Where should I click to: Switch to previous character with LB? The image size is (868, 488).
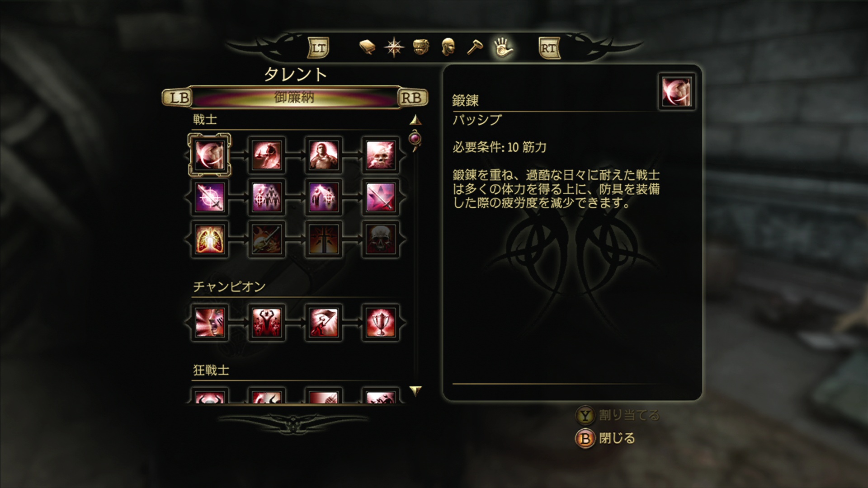tap(178, 98)
